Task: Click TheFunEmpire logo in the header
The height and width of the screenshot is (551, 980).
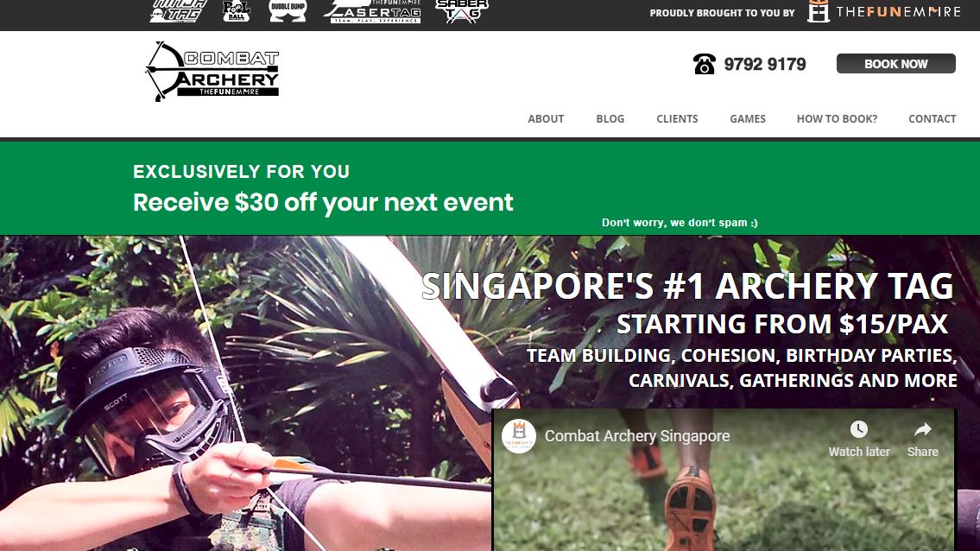Action: [x=884, y=12]
